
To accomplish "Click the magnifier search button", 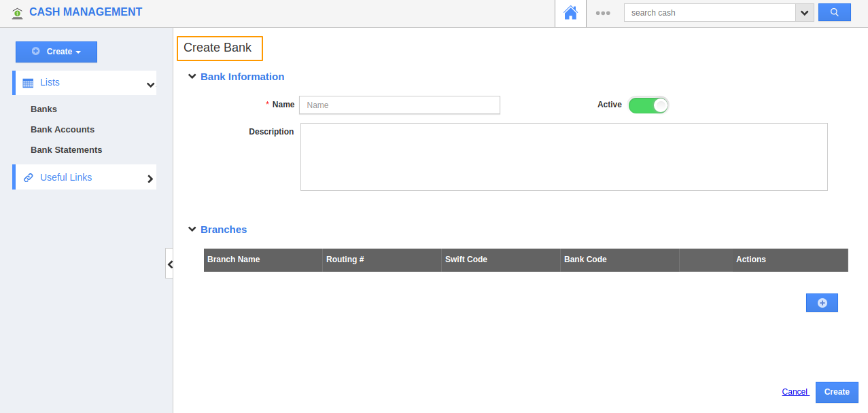I will tap(834, 13).
